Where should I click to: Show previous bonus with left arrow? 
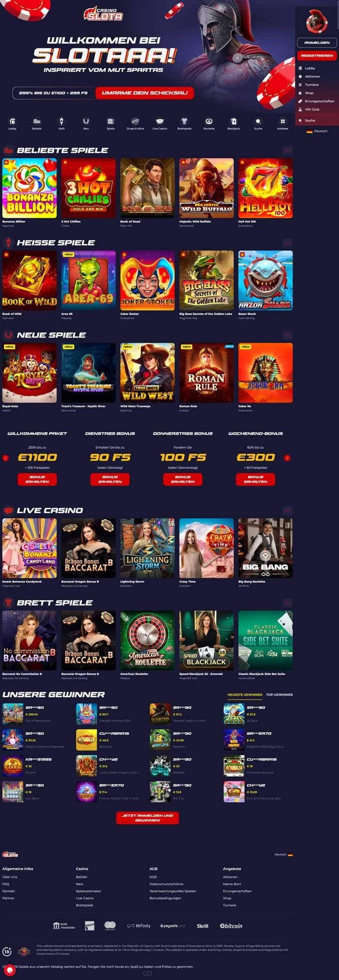pos(6,458)
